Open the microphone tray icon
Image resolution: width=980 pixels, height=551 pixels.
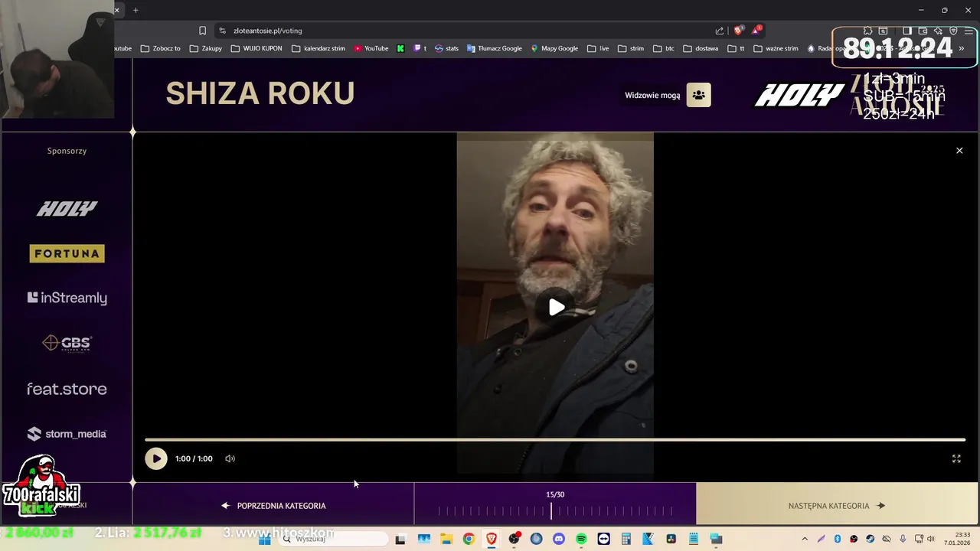(903, 539)
